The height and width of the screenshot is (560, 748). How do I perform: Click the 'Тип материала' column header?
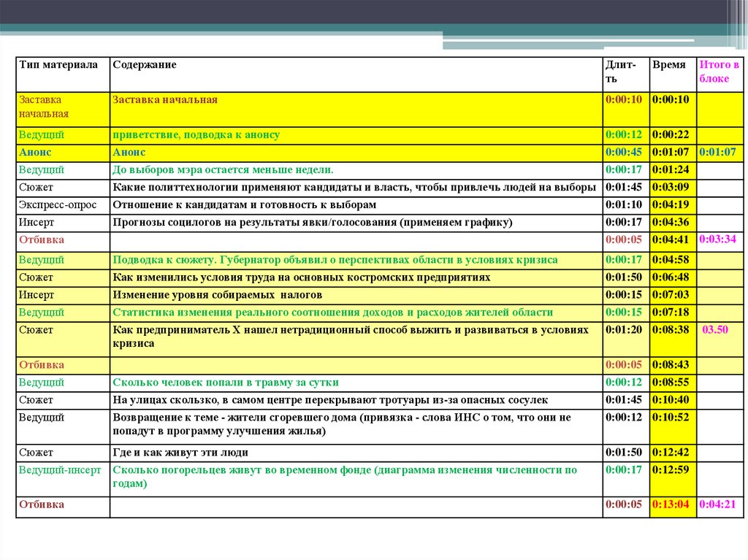tap(58, 65)
